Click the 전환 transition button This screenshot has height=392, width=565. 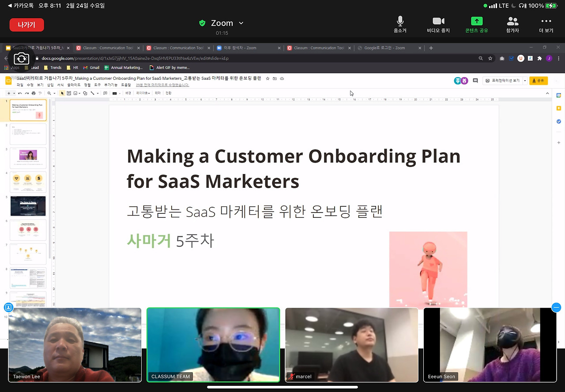[168, 93]
